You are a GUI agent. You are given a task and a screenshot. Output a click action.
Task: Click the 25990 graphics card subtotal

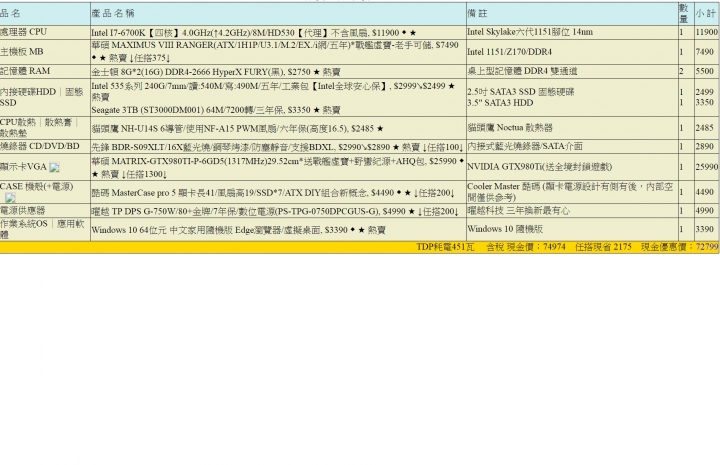[x=707, y=167]
